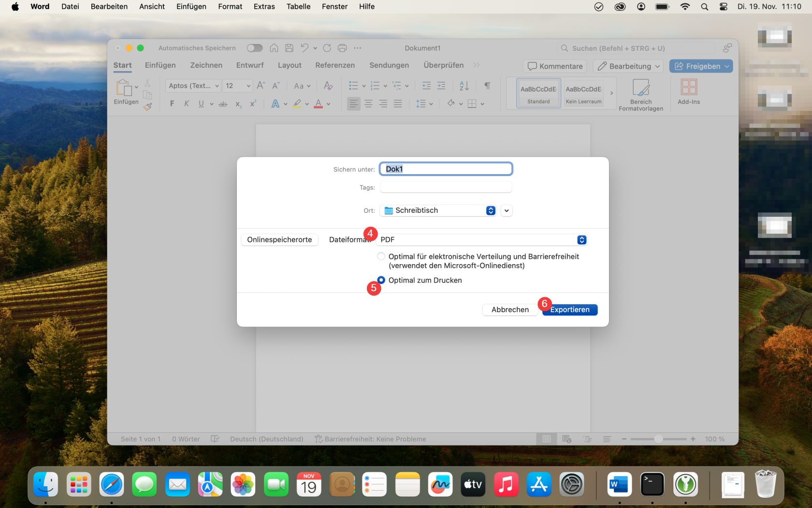
Task: Open the Bearbeitung mode dropdown
Action: pyautogui.click(x=629, y=66)
